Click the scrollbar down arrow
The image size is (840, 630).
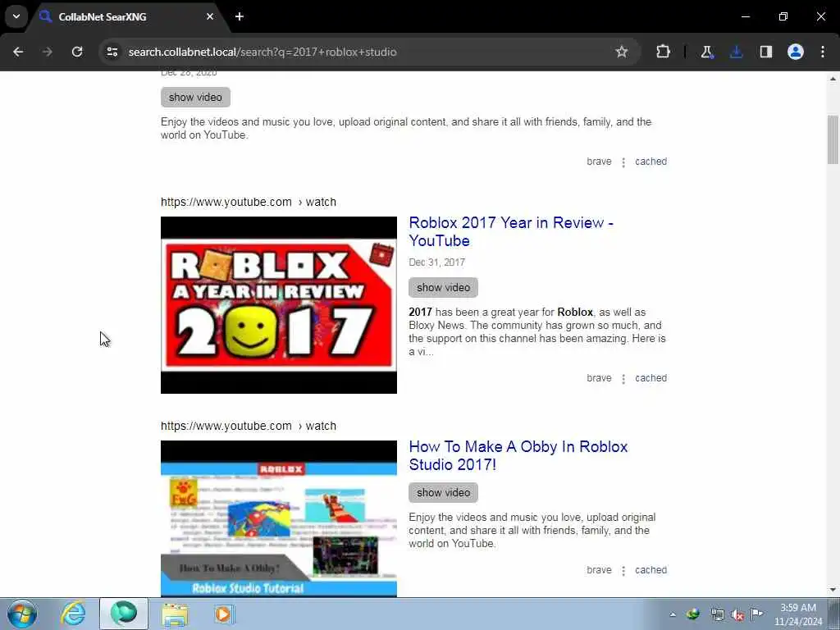833,590
